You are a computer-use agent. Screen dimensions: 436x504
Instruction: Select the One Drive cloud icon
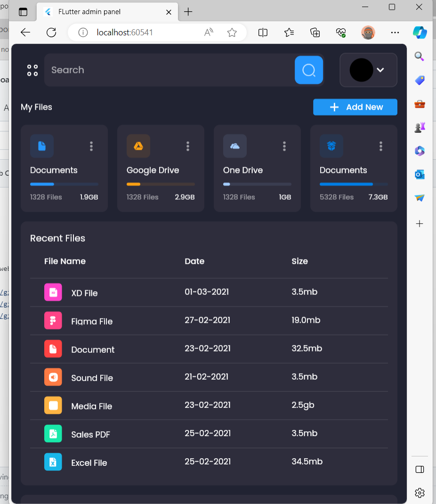pyautogui.click(x=235, y=146)
